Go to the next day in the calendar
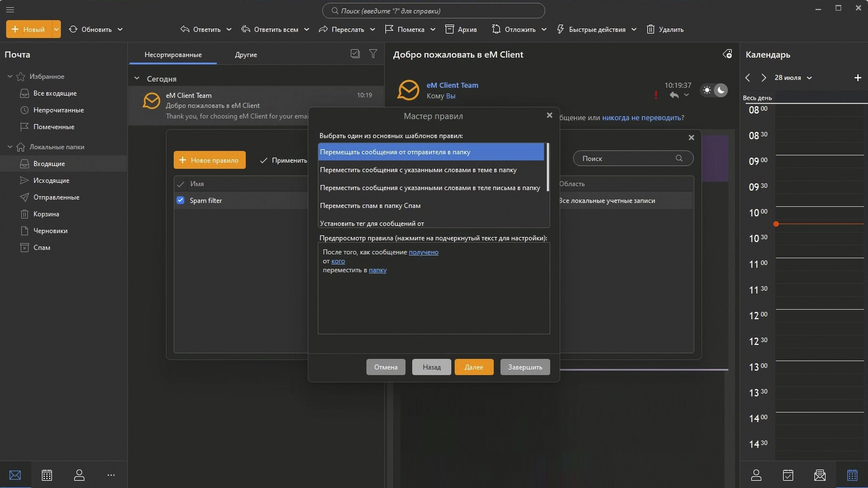 764,78
